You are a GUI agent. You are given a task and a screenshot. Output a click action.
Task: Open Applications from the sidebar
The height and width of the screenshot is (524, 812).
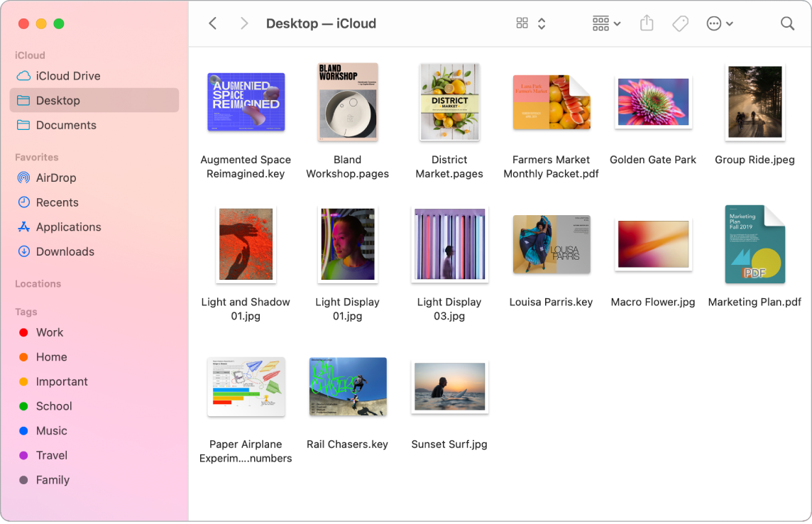[x=68, y=226]
